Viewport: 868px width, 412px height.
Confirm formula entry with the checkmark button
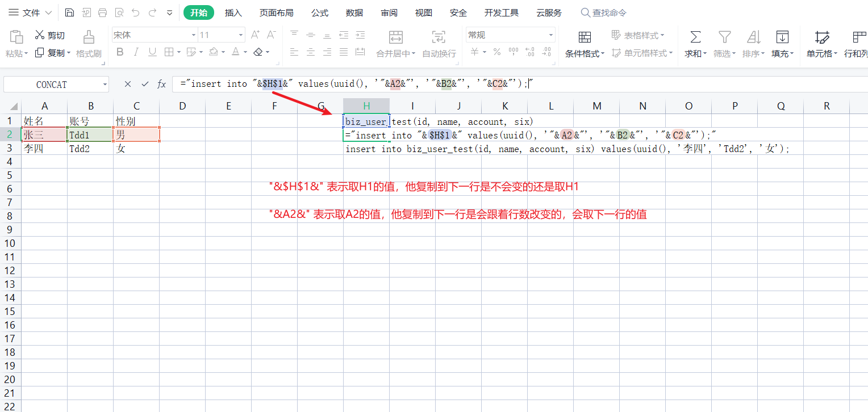pyautogui.click(x=145, y=83)
